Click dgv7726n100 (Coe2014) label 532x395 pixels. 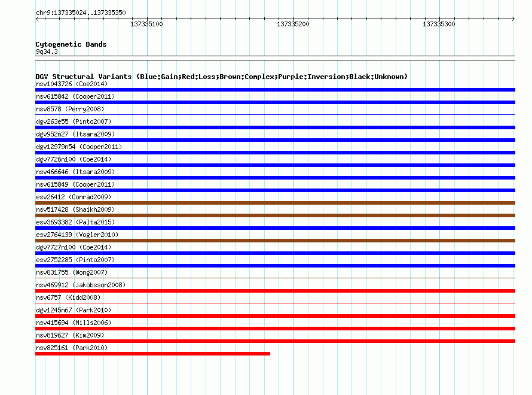(x=74, y=159)
